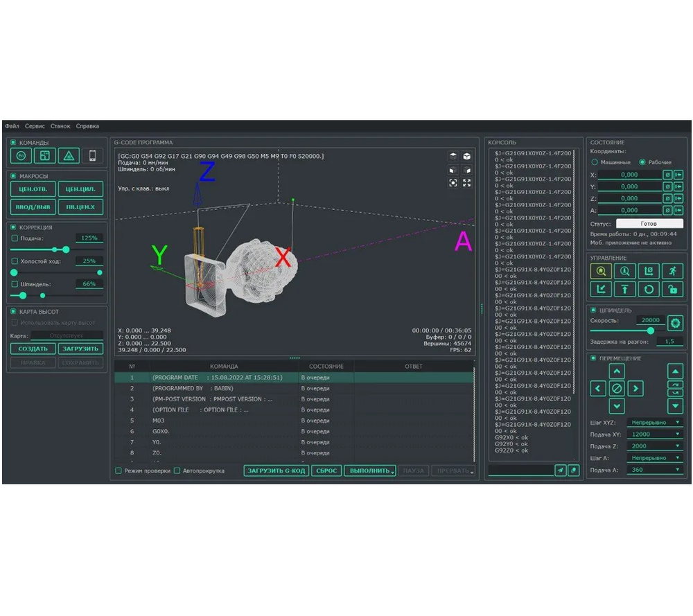Click the spindle speed slider handle
This screenshot has width=693, height=616.
[x=651, y=331]
